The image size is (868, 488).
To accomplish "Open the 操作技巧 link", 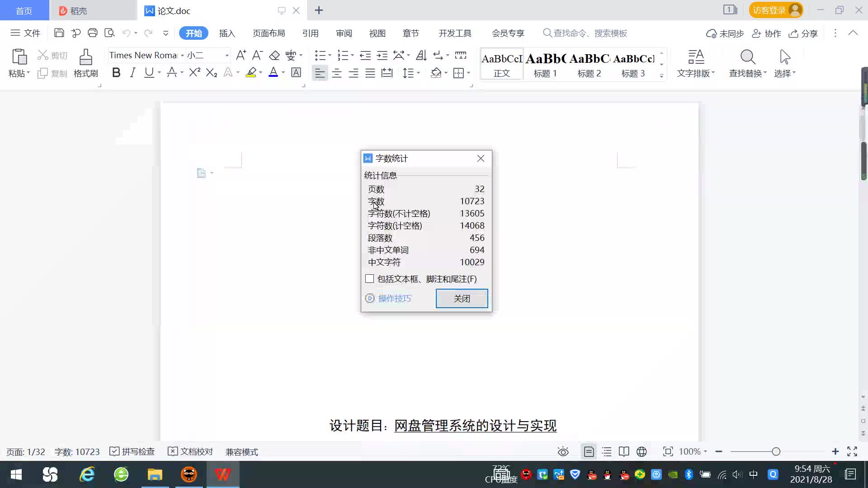I will (394, 298).
